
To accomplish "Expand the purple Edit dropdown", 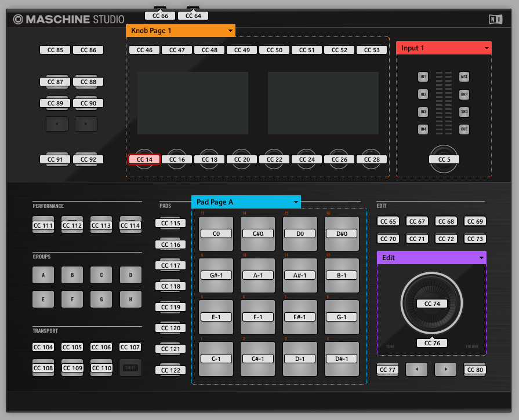I will (431, 257).
